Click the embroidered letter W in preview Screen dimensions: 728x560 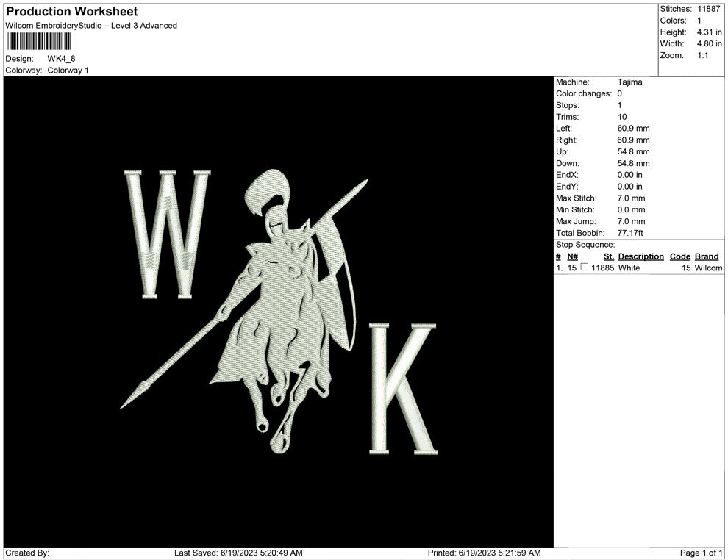(167, 234)
